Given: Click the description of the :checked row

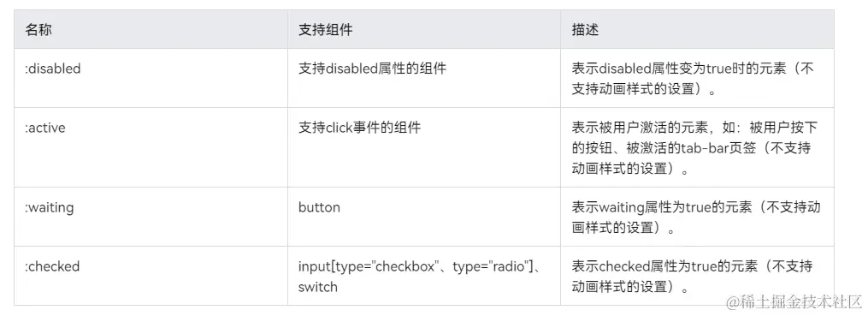Looking at the screenshot, I should pos(692,277).
